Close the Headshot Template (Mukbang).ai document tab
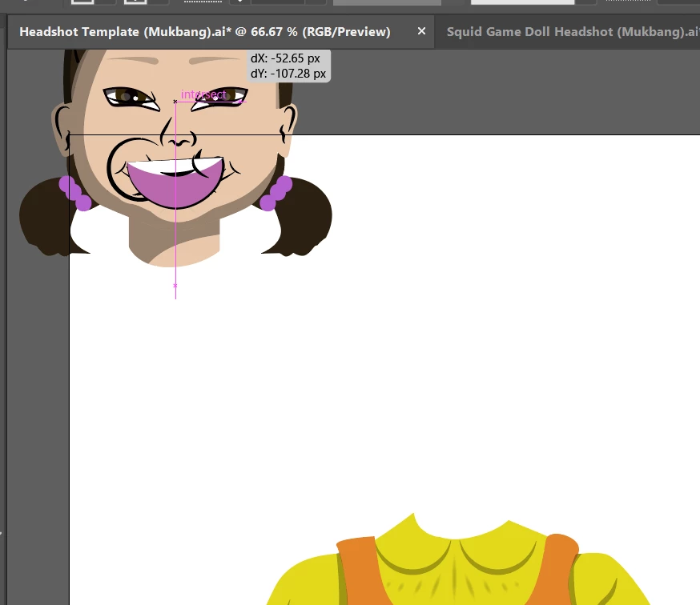The image size is (700, 605). 421,31
